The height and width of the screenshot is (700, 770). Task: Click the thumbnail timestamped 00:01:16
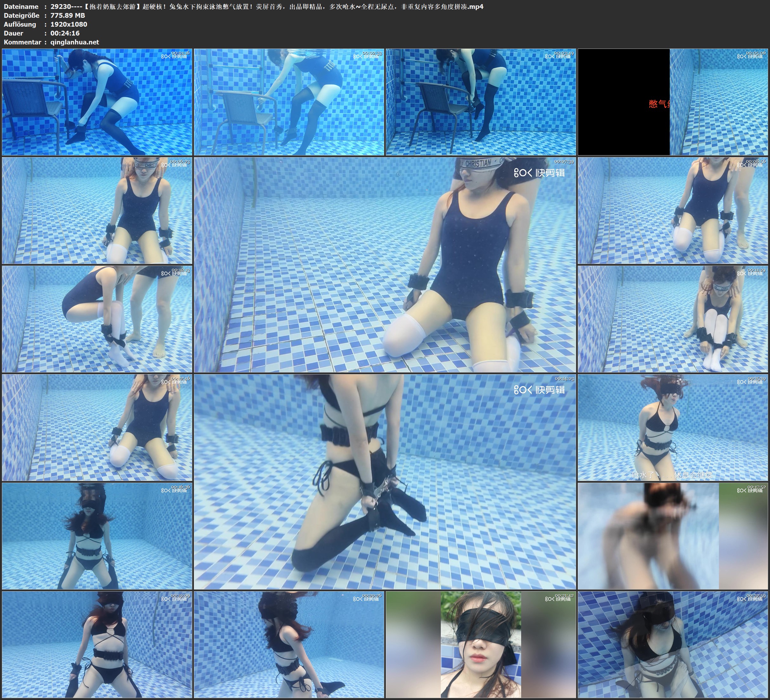97,102
